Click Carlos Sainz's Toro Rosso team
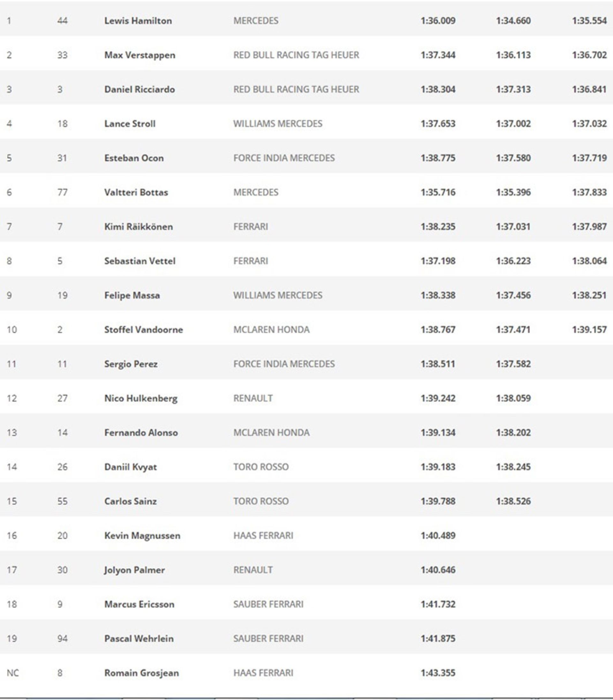The width and height of the screenshot is (613, 700). [x=261, y=501]
